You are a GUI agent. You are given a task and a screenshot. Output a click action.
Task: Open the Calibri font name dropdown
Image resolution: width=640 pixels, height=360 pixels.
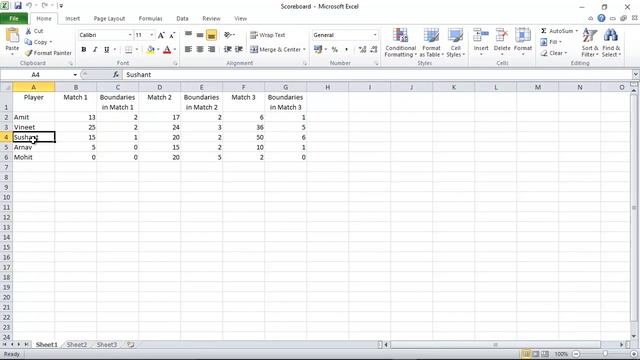[130, 35]
